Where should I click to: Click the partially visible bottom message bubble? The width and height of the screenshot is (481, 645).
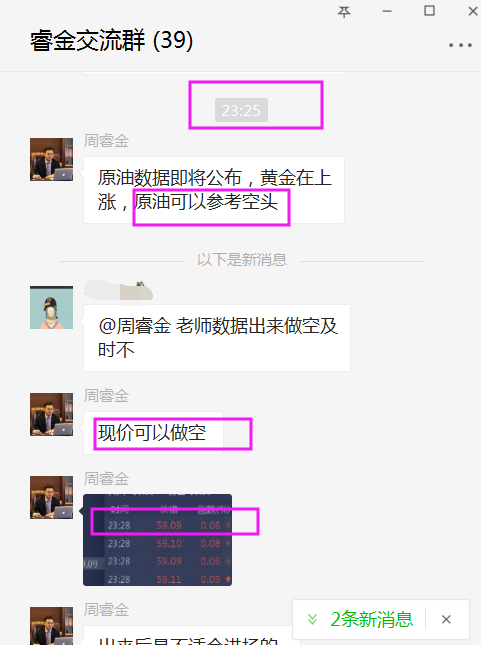click(188, 636)
